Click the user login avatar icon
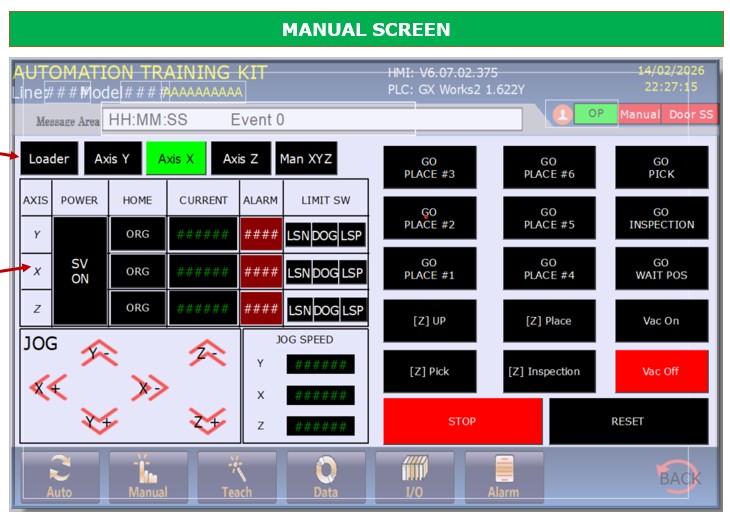 point(562,114)
